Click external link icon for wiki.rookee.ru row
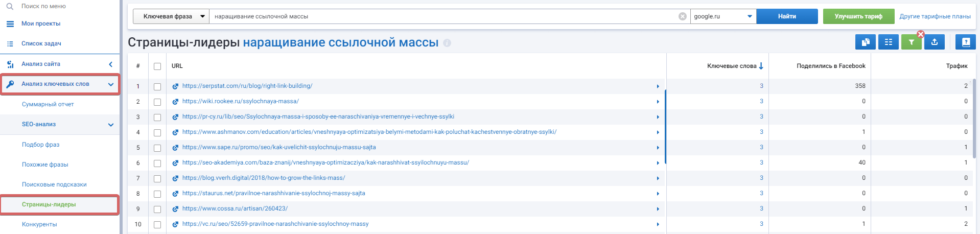The height and width of the screenshot is (234, 980). (175, 102)
